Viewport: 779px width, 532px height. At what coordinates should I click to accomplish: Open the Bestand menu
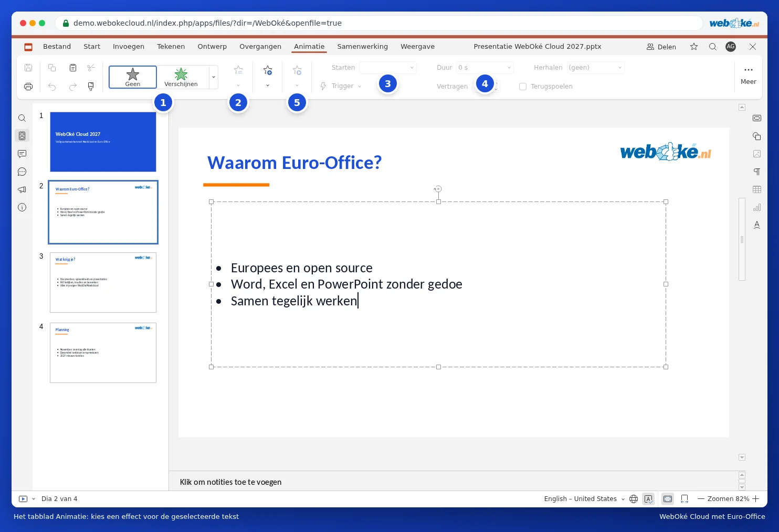[57, 47]
